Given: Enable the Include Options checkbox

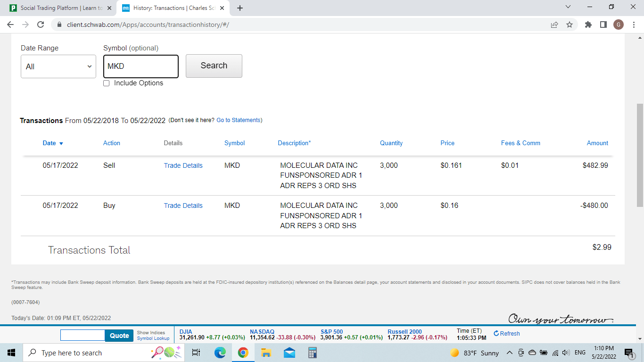Looking at the screenshot, I should click(106, 83).
